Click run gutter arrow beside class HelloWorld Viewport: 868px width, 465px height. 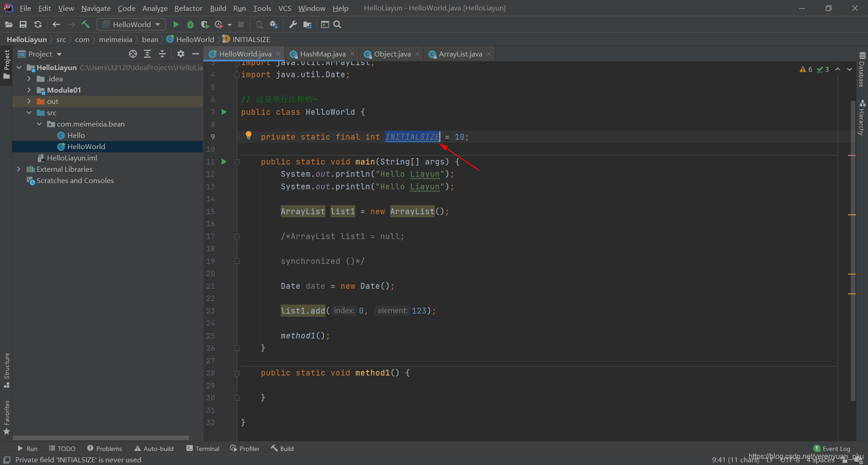[224, 112]
